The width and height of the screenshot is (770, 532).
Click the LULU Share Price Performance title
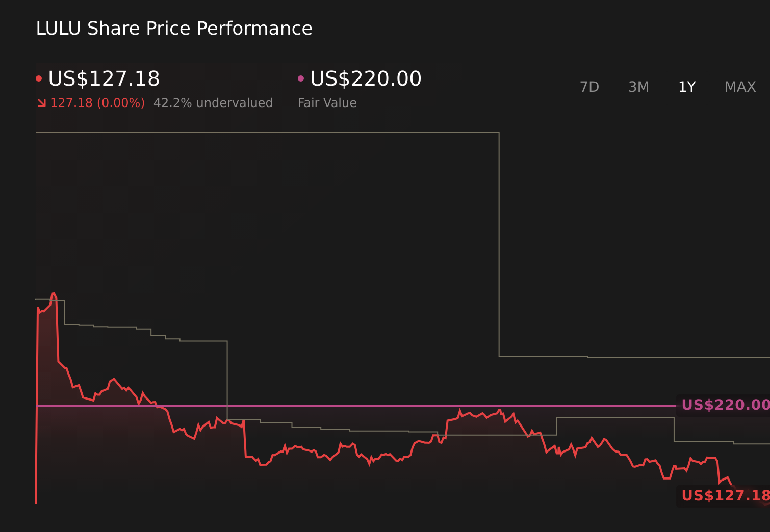[x=174, y=29]
